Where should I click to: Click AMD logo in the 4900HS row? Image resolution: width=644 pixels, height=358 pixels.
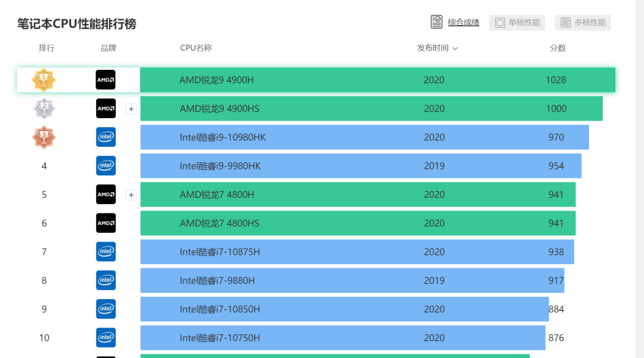pyautogui.click(x=106, y=109)
